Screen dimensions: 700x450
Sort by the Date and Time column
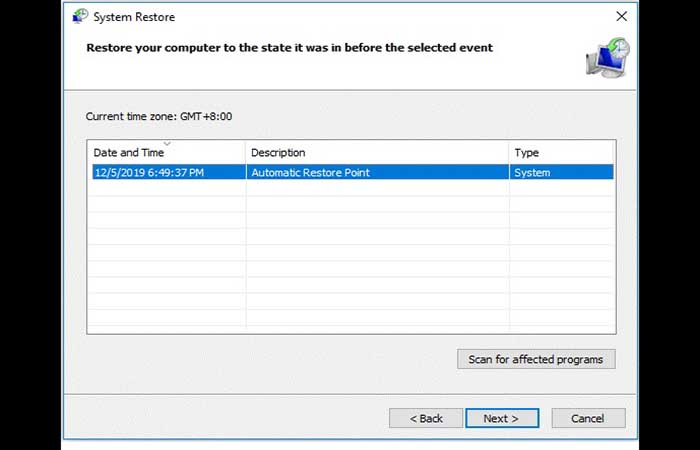pyautogui.click(x=166, y=153)
